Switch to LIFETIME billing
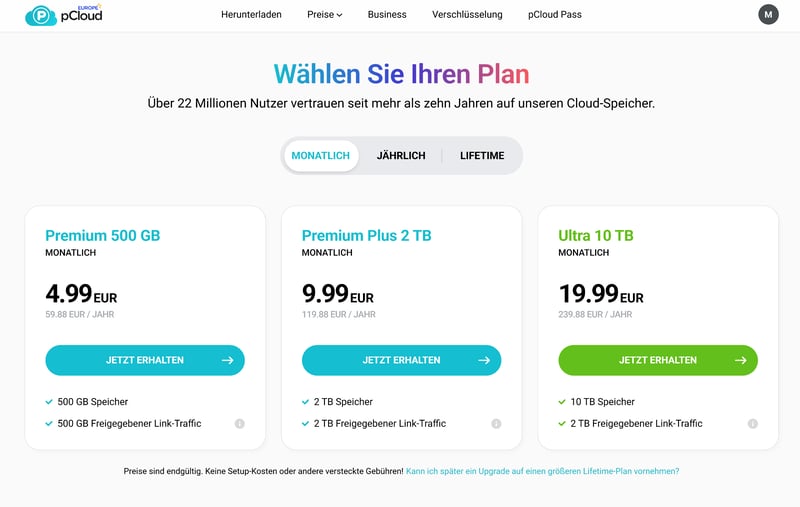This screenshot has height=507, width=800. [482, 156]
